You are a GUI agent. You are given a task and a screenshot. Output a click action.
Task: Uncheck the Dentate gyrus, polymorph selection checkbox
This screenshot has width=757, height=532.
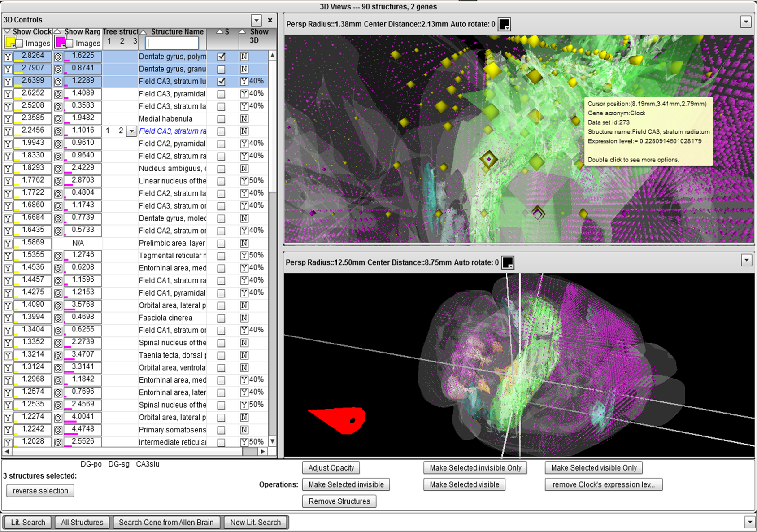221,57
